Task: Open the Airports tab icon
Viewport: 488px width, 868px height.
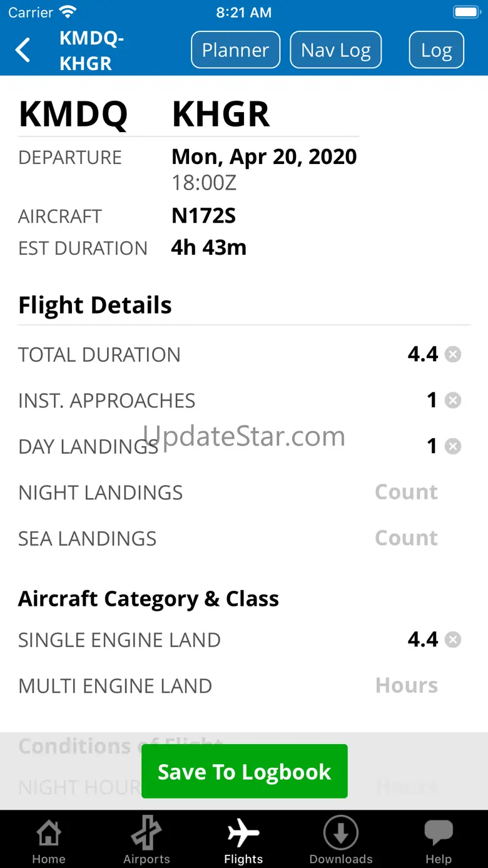Action: 146,834
